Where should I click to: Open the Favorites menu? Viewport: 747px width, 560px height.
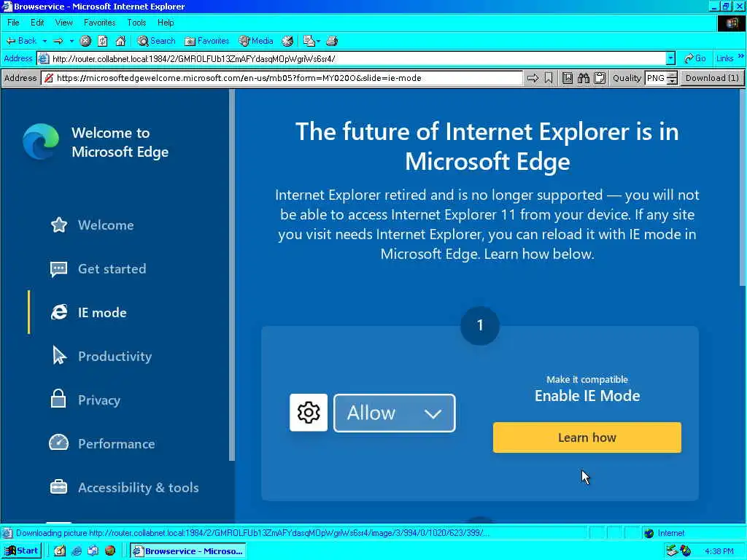pyautogui.click(x=99, y=23)
